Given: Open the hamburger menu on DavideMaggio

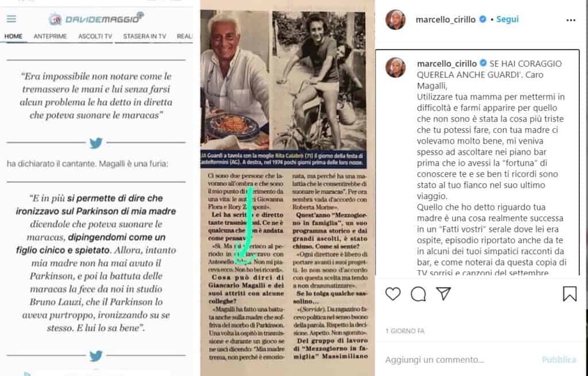Looking at the screenshot, I should (x=11, y=19).
